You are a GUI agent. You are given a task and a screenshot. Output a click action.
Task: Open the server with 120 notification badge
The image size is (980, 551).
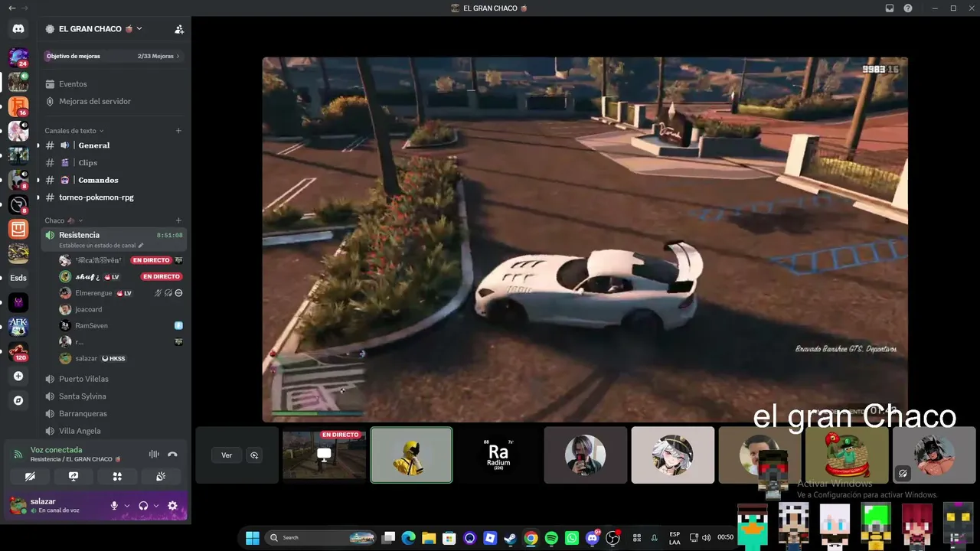point(18,351)
